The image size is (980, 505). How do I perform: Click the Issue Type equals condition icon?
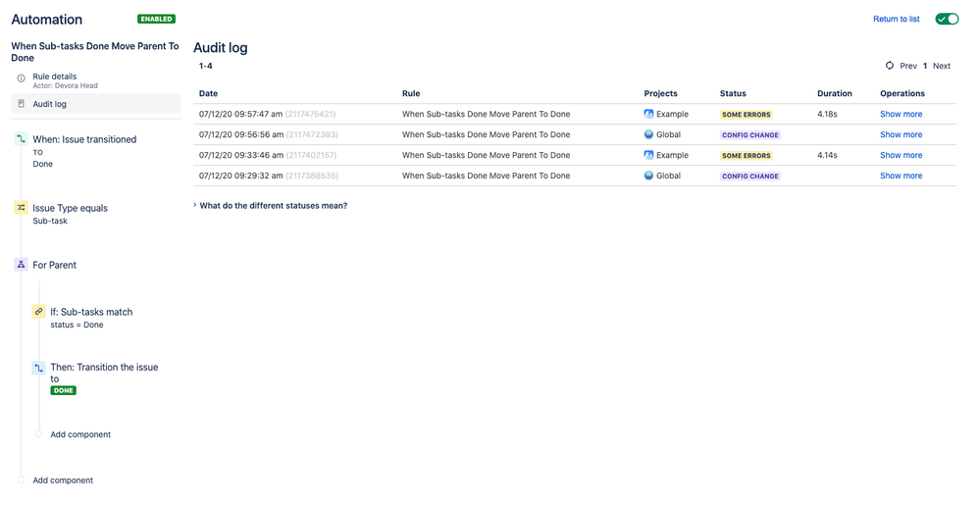[x=21, y=208]
